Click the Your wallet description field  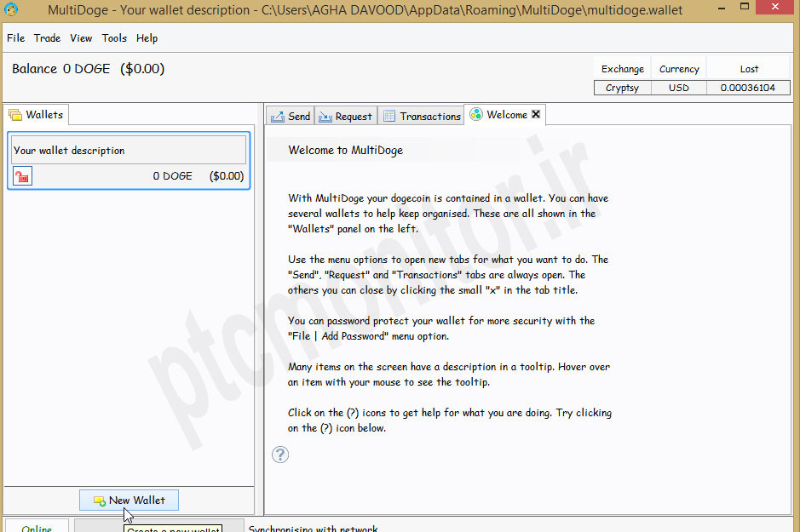click(129, 150)
